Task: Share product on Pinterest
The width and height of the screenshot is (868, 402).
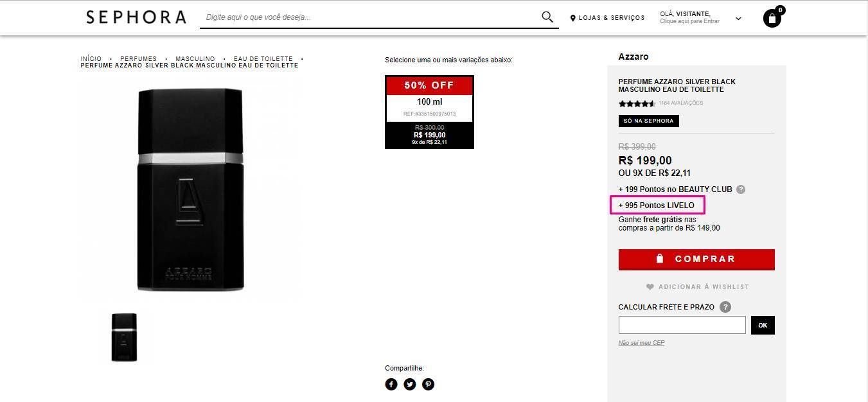Action: [429, 384]
